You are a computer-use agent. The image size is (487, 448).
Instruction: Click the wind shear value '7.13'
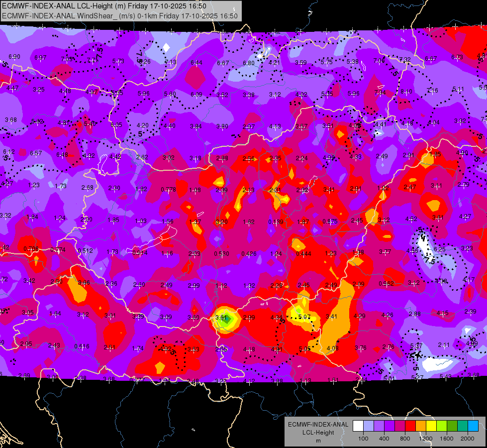(x=171, y=62)
